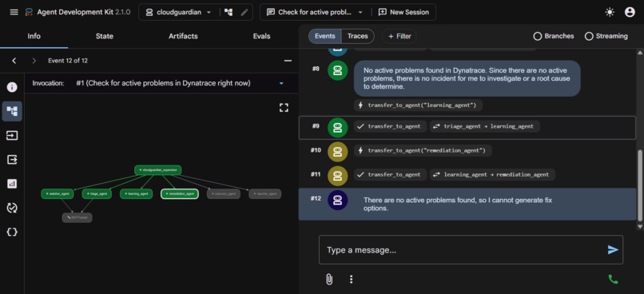Viewport: 644px width, 294px height.
Task: Focus the 'Type a message...' input field
Action: 471,249
